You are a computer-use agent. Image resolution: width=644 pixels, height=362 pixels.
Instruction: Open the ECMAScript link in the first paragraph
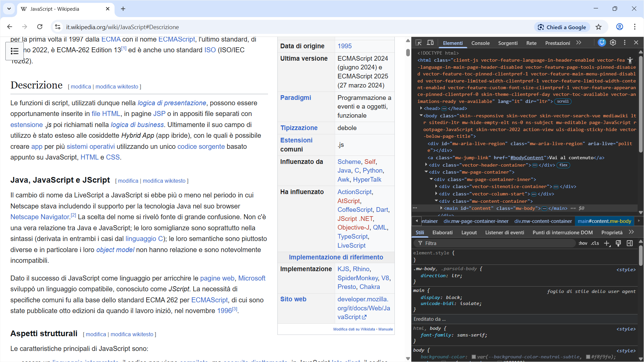tap(176, 39)
